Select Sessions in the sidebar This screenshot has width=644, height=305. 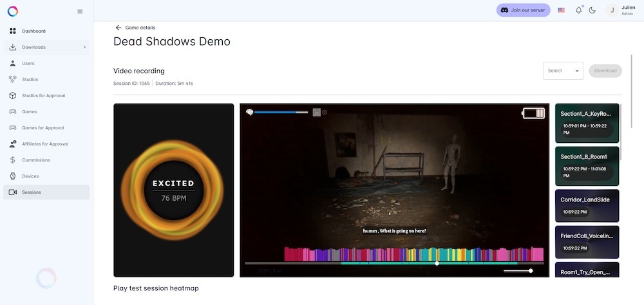pyautogui.click(x=46, y=192)
